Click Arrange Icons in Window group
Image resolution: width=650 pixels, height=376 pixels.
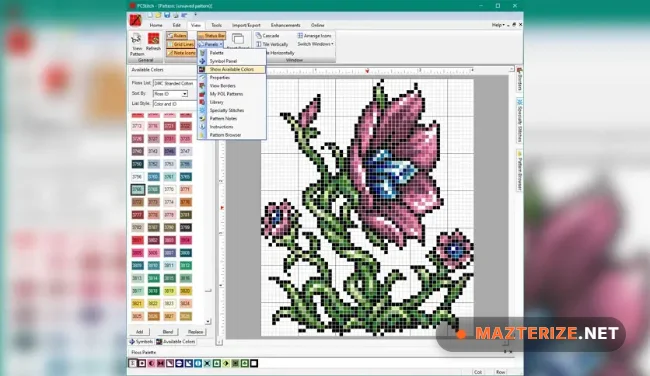tap(315, 36)
